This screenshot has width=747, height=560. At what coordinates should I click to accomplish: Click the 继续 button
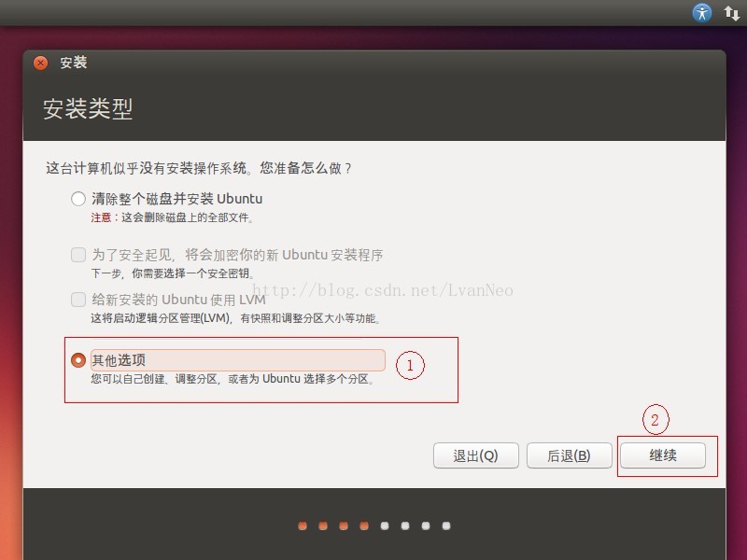coord(663,455)
